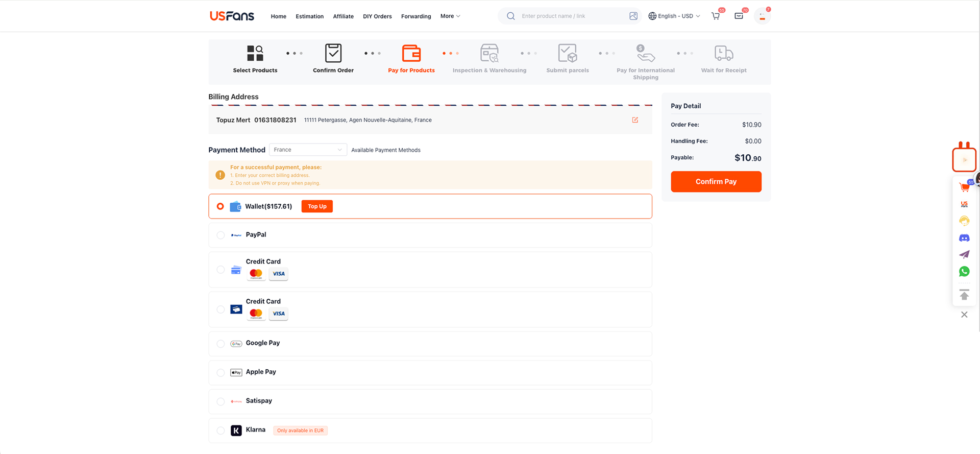Go to the Home menu item
The image size is (980, 454).
point(278,16)
